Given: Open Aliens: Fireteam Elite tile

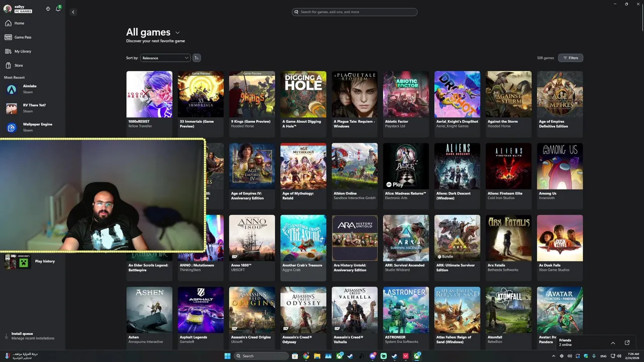Looking at the screenshot, I should (x=509, y=175).
